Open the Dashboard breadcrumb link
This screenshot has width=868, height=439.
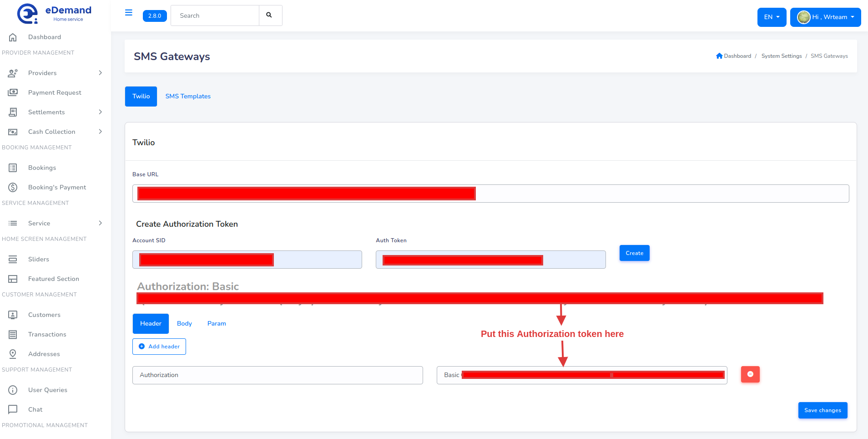(737, 56)
